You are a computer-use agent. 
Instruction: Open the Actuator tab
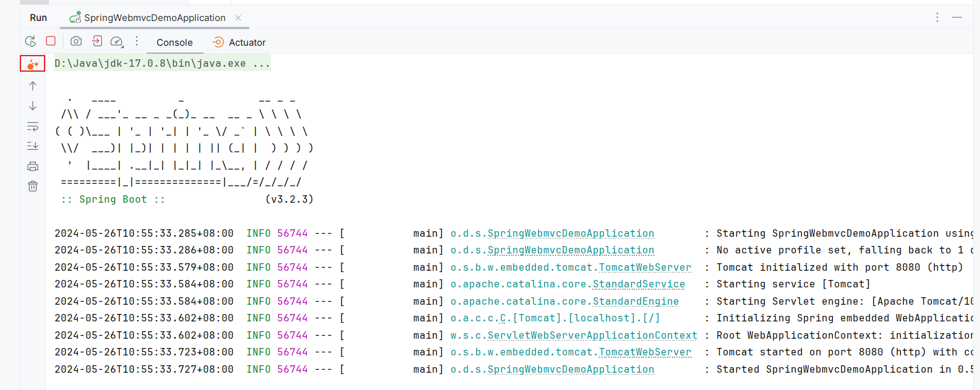coord(239,43)
